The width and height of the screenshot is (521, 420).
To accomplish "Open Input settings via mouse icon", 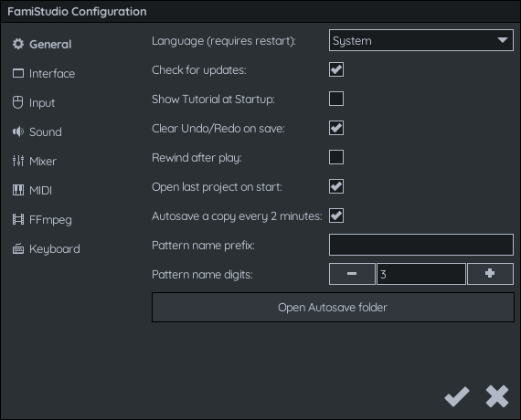I will tap(18, 102).
